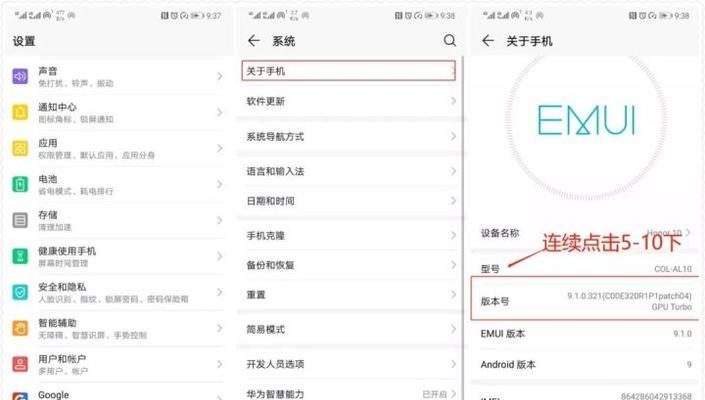Open 日期和时间 in system menu

351,201
